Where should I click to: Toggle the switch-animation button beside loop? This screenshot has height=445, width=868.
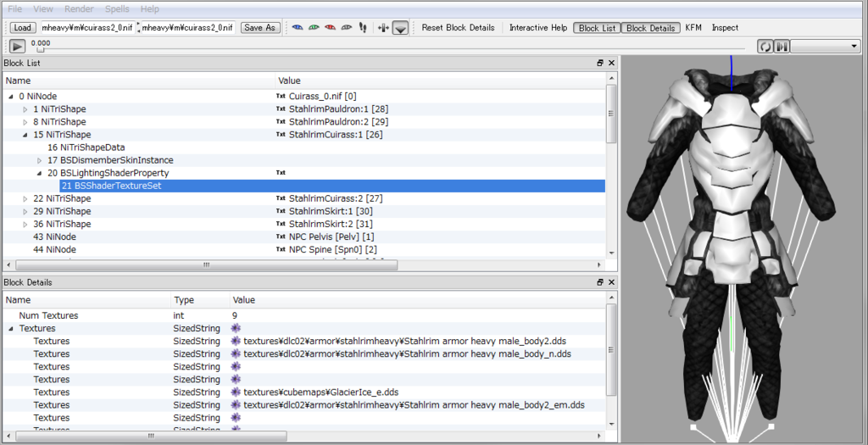[x=781, y=47]
